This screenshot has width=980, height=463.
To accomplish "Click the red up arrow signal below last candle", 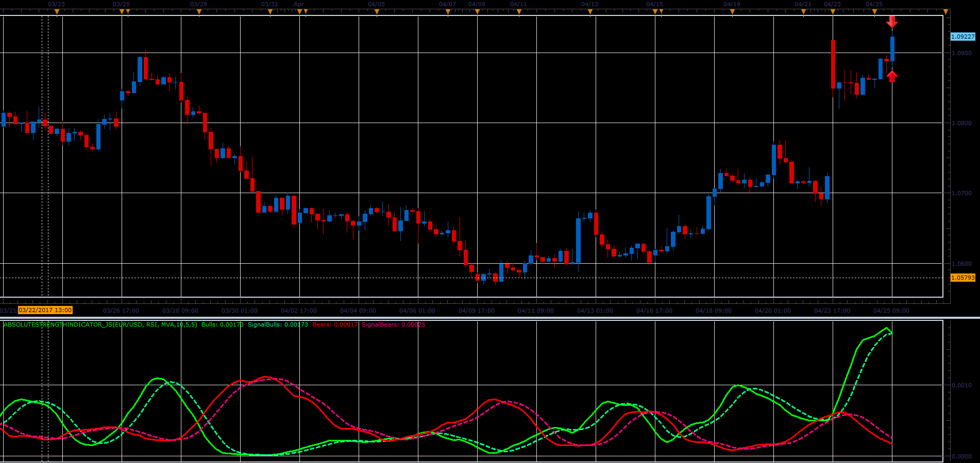I will point(892,76).
